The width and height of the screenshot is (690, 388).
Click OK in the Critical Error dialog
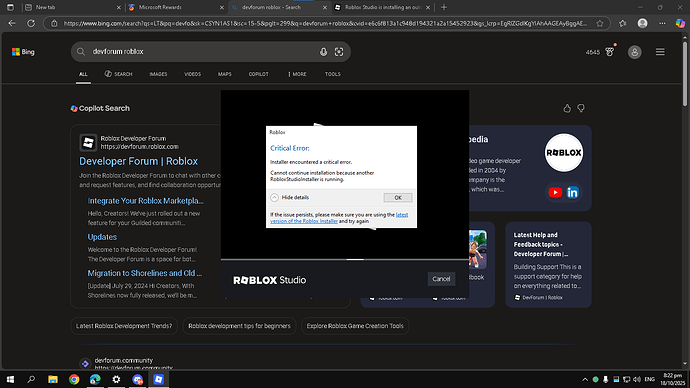[398, 198]
